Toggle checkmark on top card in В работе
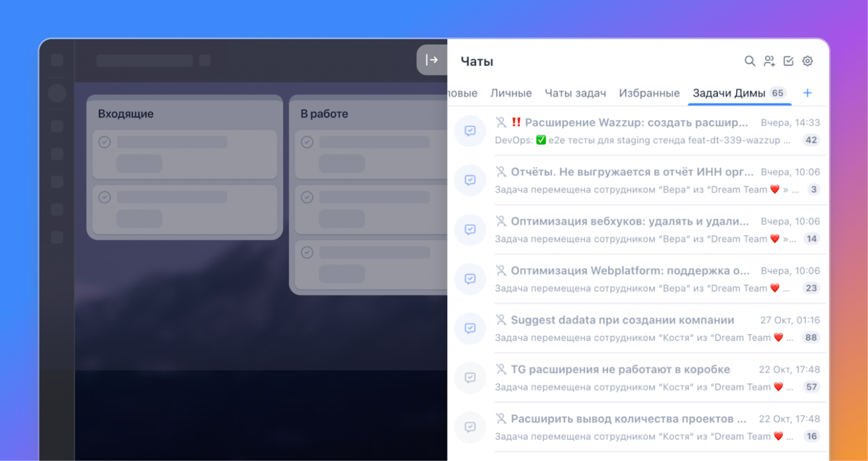 pos(307,142)
